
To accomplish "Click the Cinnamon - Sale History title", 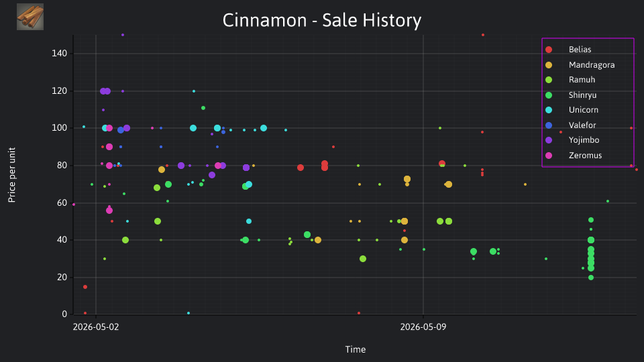I will [x=322, y=20].
